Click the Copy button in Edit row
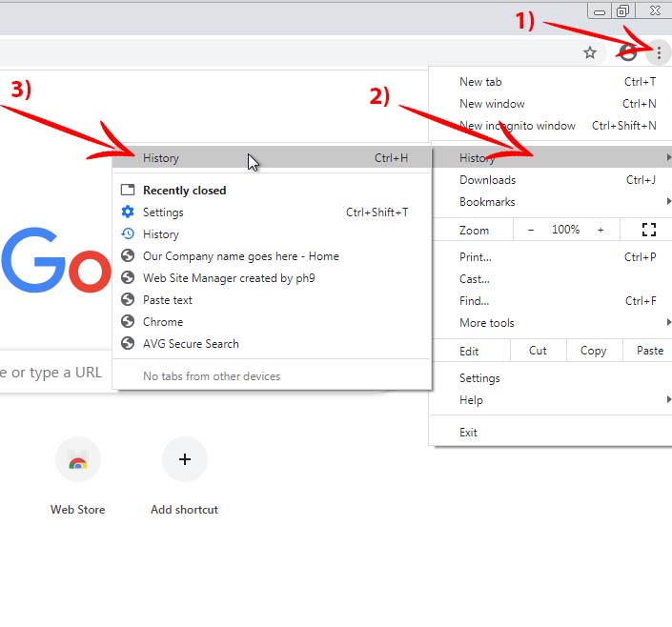Screen dimensions: 672x627 click(x=593, y=351)
